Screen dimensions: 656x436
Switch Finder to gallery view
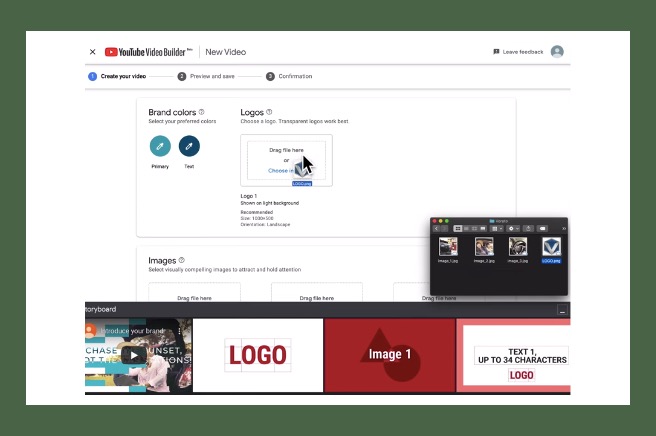coord(483,228)
